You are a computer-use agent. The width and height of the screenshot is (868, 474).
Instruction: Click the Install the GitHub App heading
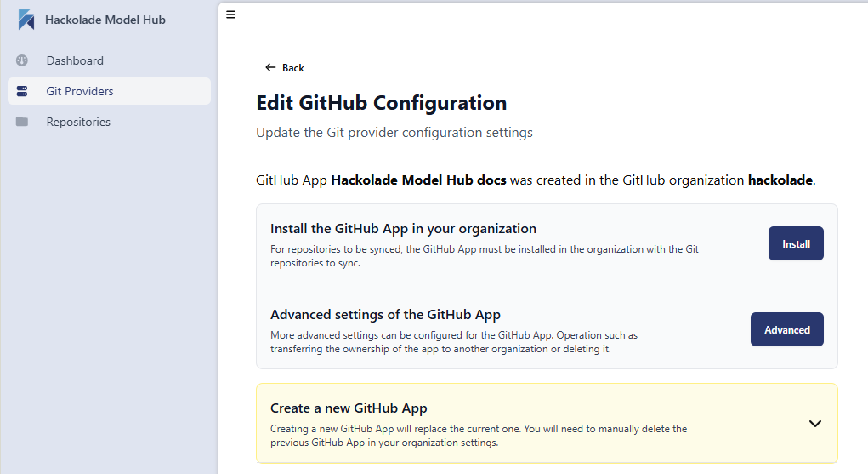pos(403,228)
